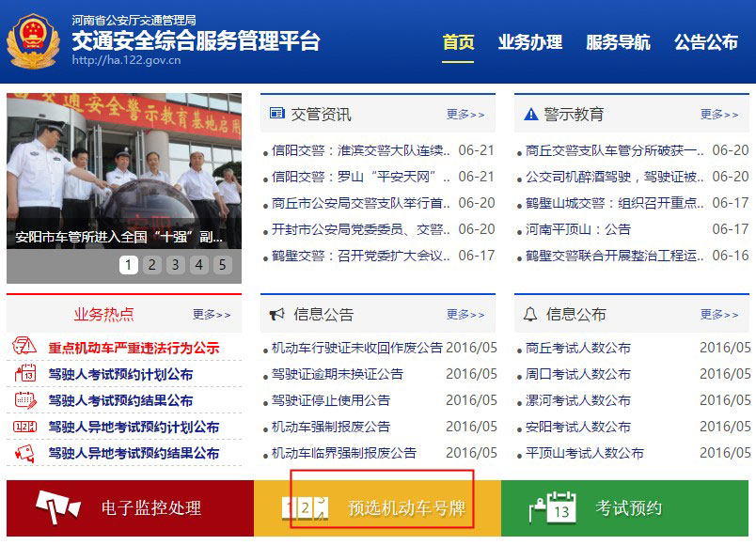Select the license plate icon in 预选机动车号牌 banner

click(306, 506)
